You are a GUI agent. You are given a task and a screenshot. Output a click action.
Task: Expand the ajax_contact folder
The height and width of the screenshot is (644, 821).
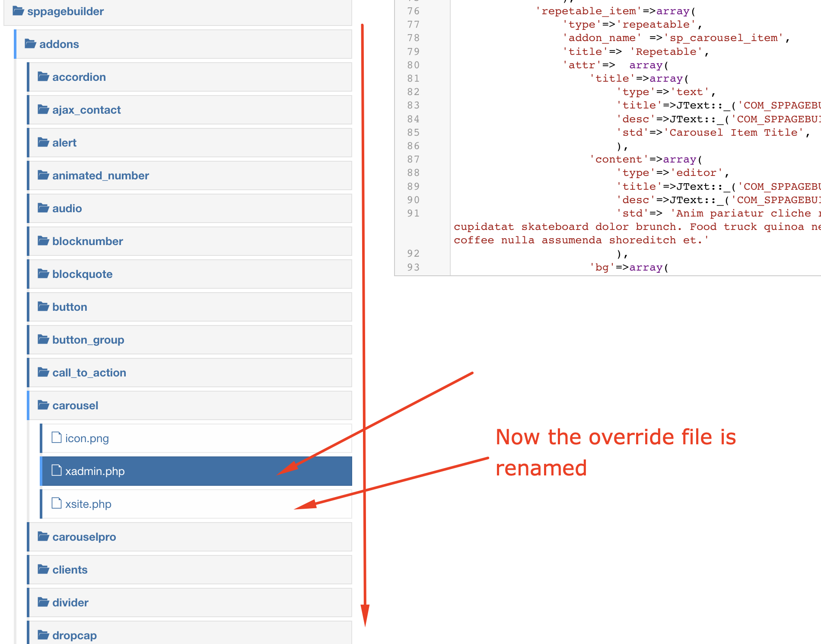click(86, 109)
